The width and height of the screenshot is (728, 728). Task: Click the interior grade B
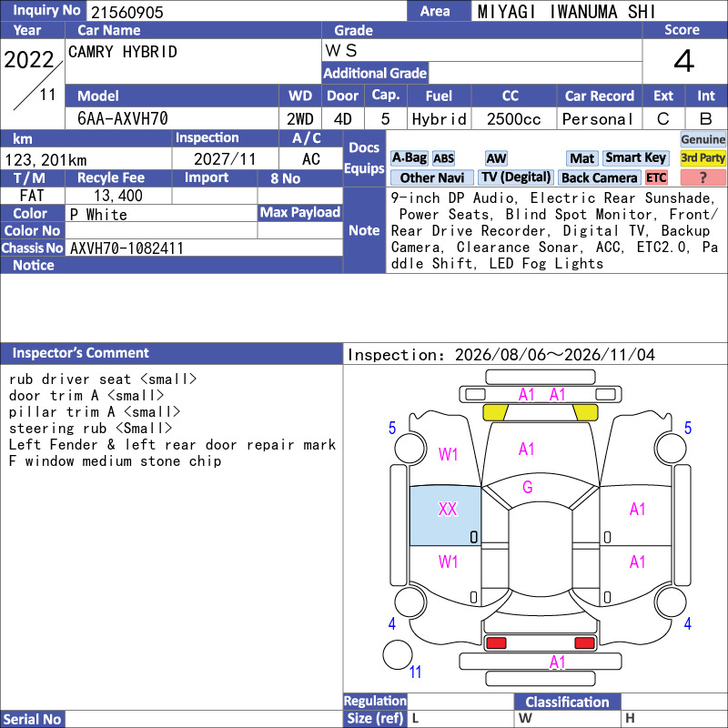coord(706,119)
